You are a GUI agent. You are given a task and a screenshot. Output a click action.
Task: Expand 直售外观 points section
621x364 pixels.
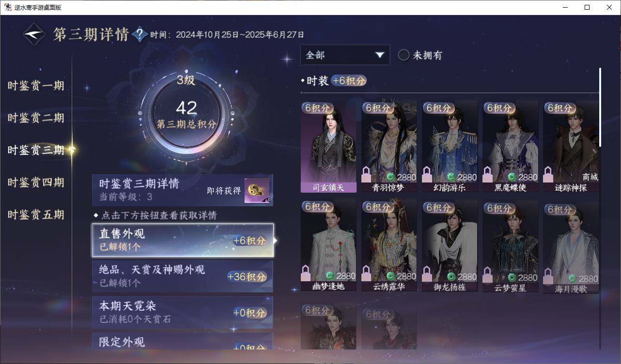[183, 240]
